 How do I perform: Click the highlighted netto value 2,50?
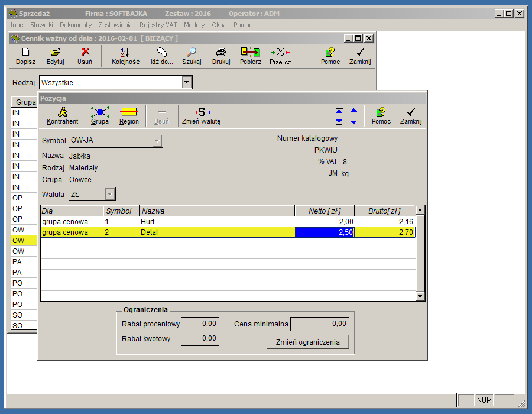325,232
